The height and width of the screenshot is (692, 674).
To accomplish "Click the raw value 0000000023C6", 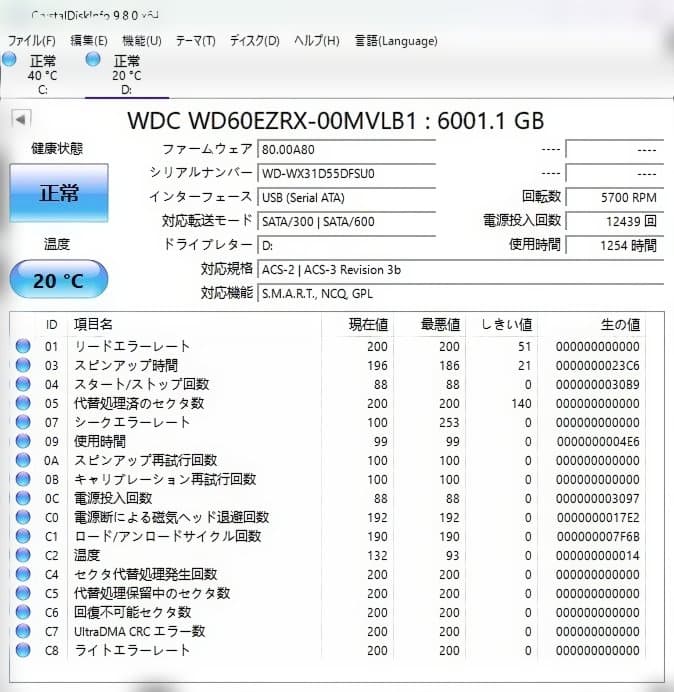I will (x=598, y=365).
